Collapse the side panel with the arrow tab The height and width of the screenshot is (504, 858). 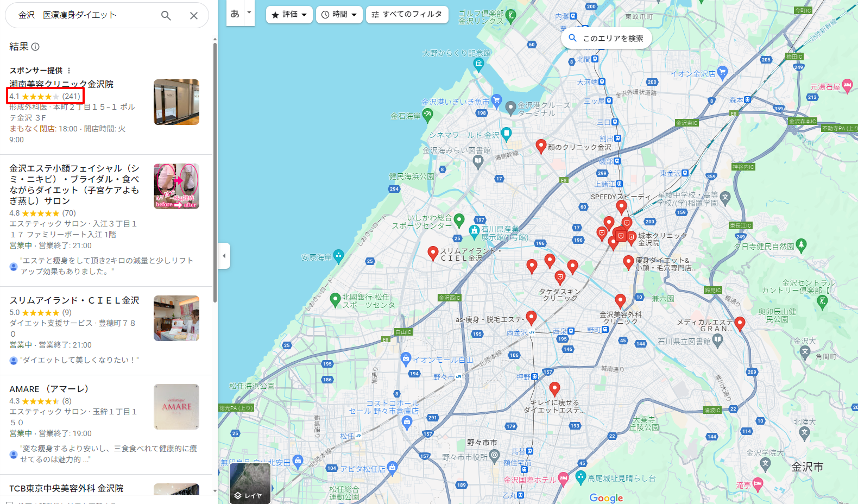click(x=224, y=255)
